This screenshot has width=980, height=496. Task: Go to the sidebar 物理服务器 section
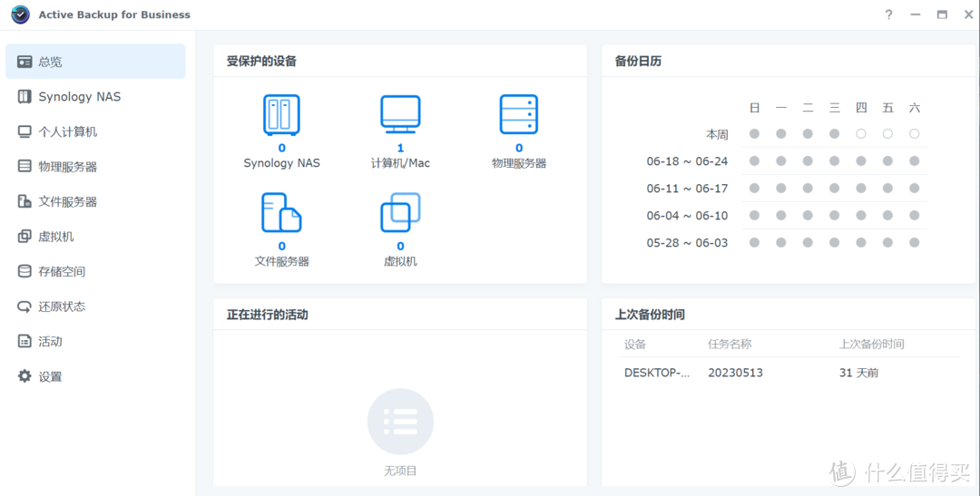tap(95, 166)
